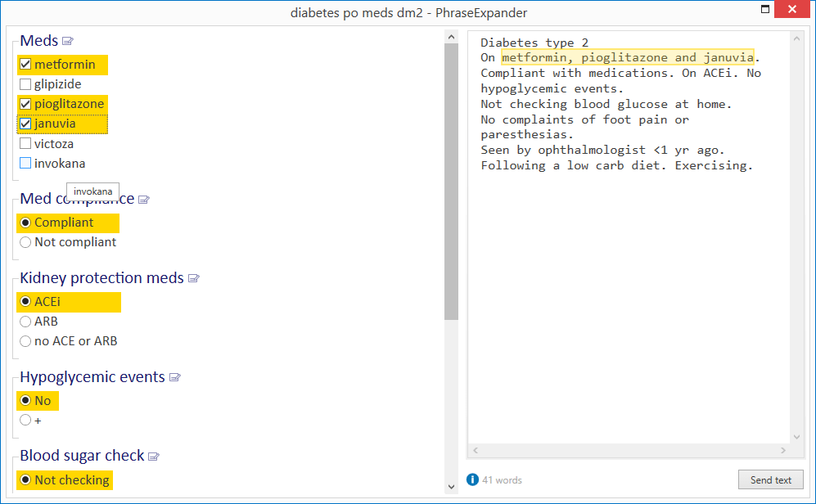Image resolution: width=816 pixels, height=504 pixels.
Task: Check the victoza checkbox
Action: 25,143
